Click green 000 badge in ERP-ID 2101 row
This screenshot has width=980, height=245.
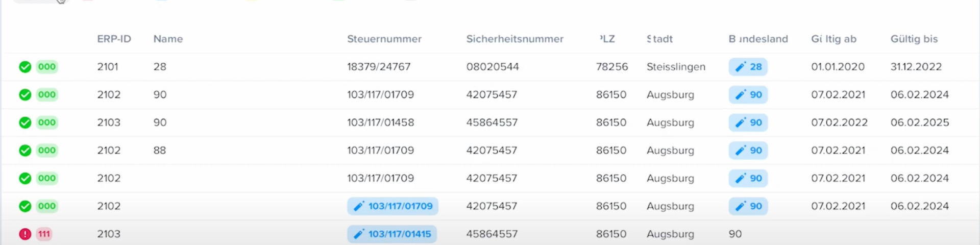click(x=47, y=67)
